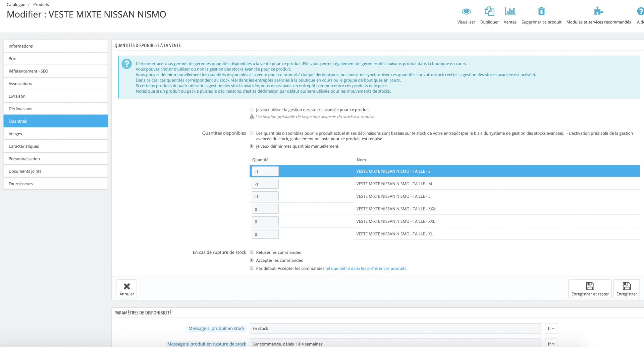Click quantity field for TAILLE - L
This screenshot has width=644, height=347.
[x=265, y=196]
